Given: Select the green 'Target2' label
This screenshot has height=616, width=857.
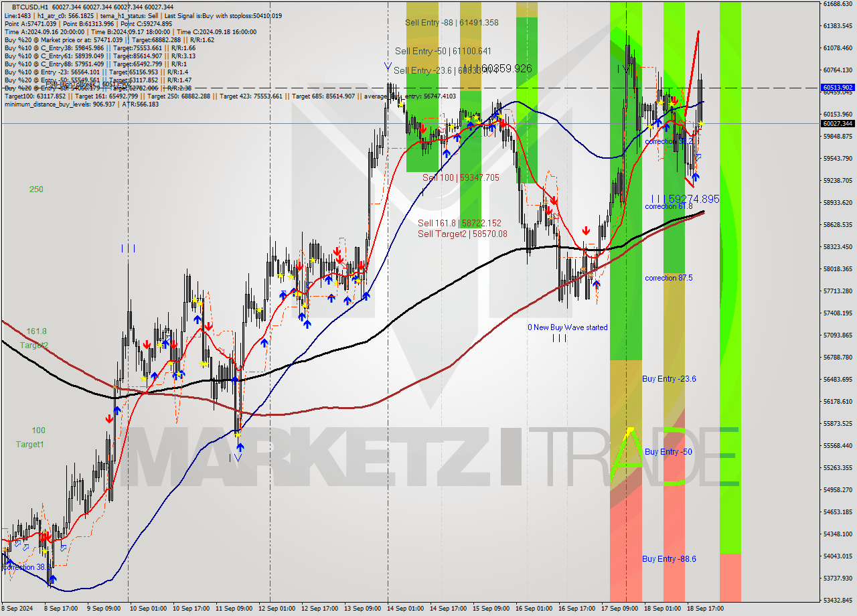Looking at the screenshot, I should click(x=34, y=345).
